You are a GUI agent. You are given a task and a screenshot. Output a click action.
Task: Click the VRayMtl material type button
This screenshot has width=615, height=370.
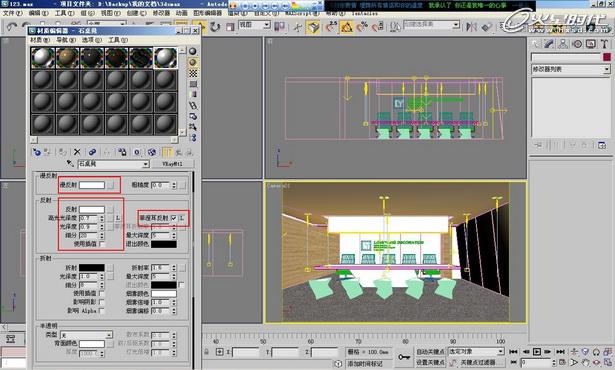173,164
